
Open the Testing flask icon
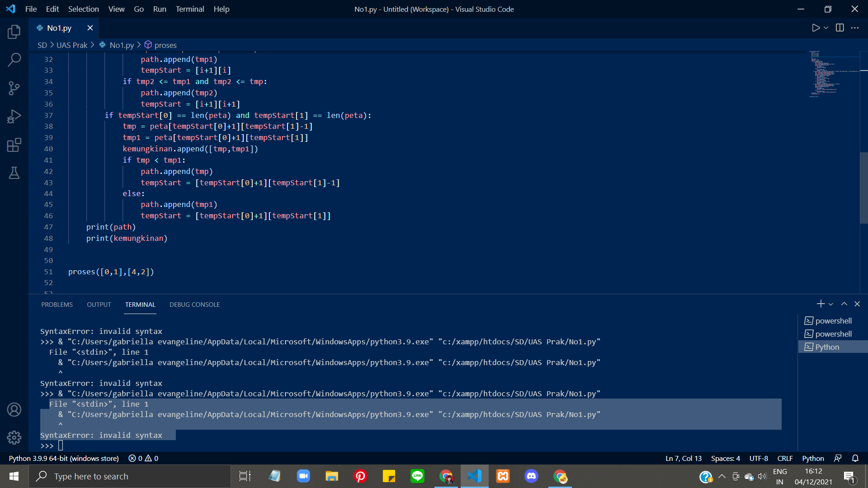14,173
